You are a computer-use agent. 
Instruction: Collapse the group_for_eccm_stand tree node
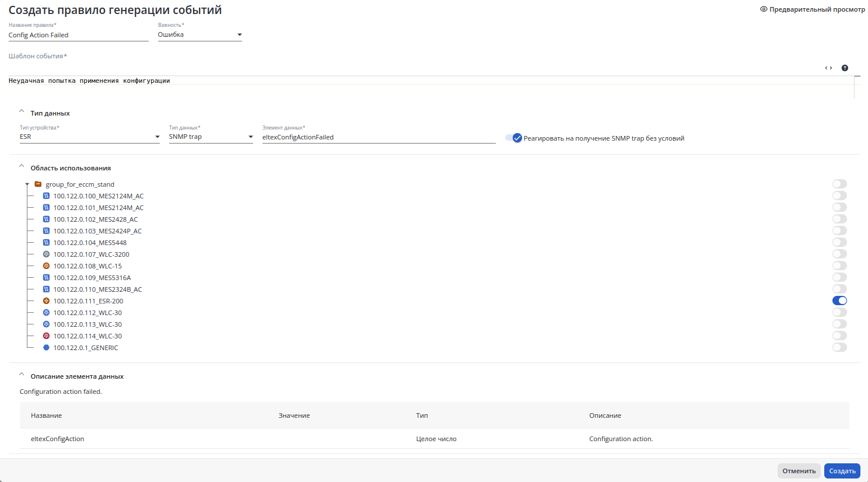point(27,184)
